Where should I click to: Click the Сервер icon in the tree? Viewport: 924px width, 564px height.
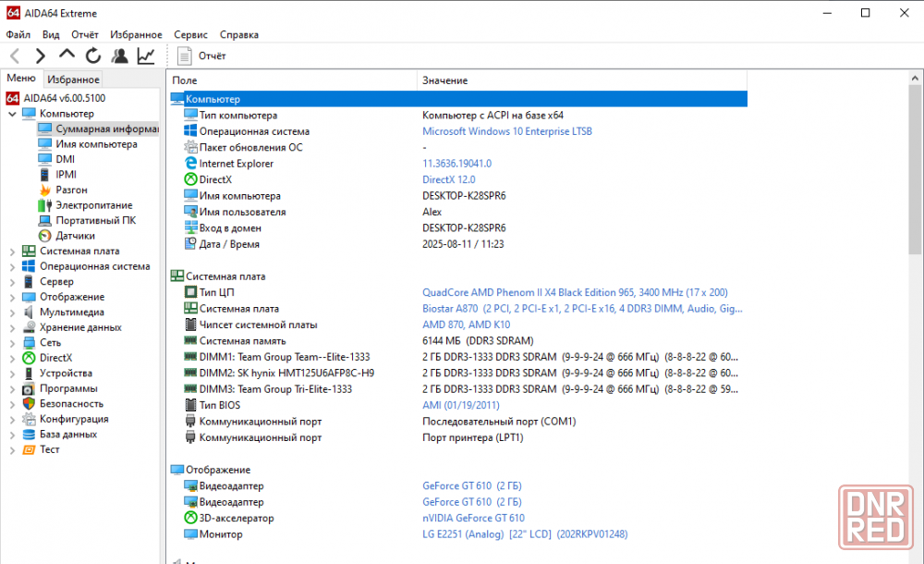[29, 281]
